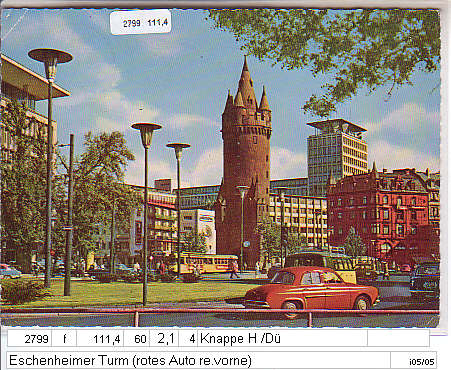The height and width of the screenshot is (370, 451).
Task: Click the white sticker labeled 2799 111,4
Action: pyautogui.click(x=141, y=22)
